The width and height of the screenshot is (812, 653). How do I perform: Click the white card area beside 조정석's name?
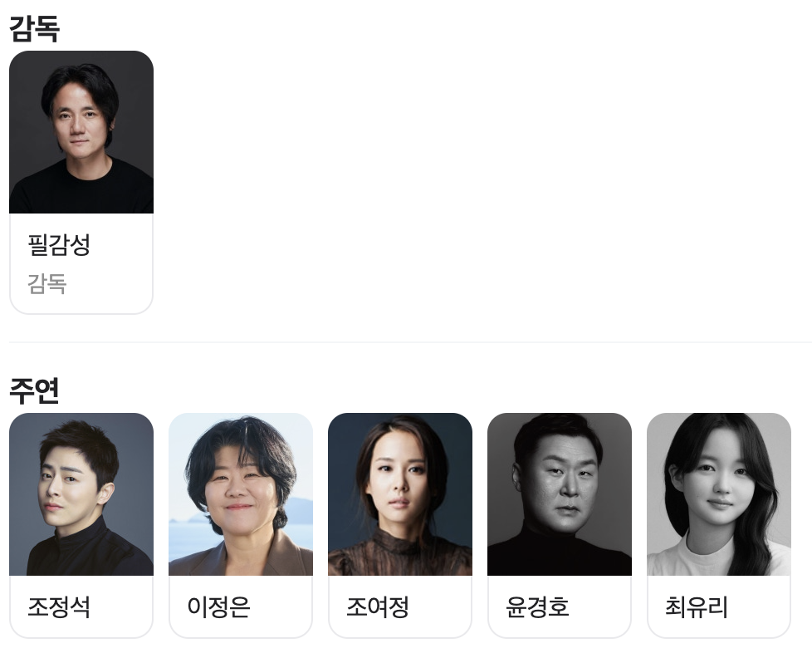coord(122,606)
